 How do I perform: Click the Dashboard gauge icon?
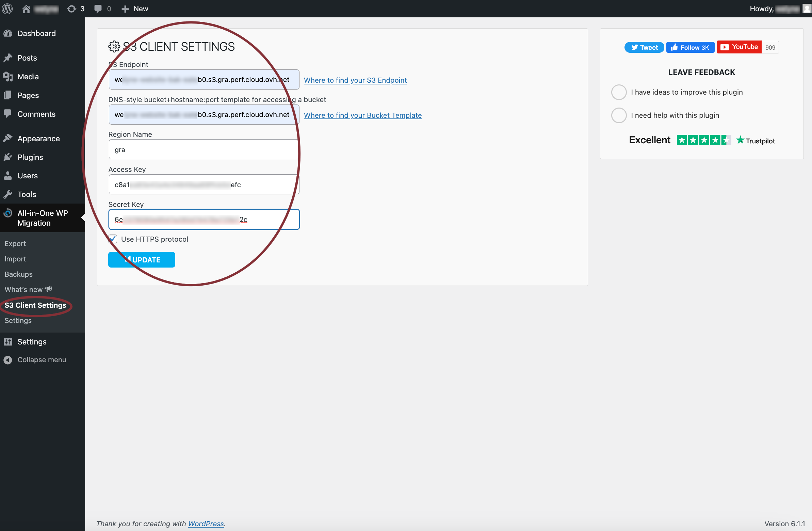click(x=8, y=33)
